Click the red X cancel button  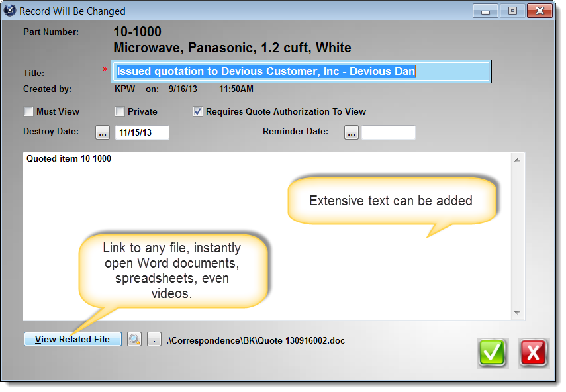pyautogui.click(x=534, y=352)
